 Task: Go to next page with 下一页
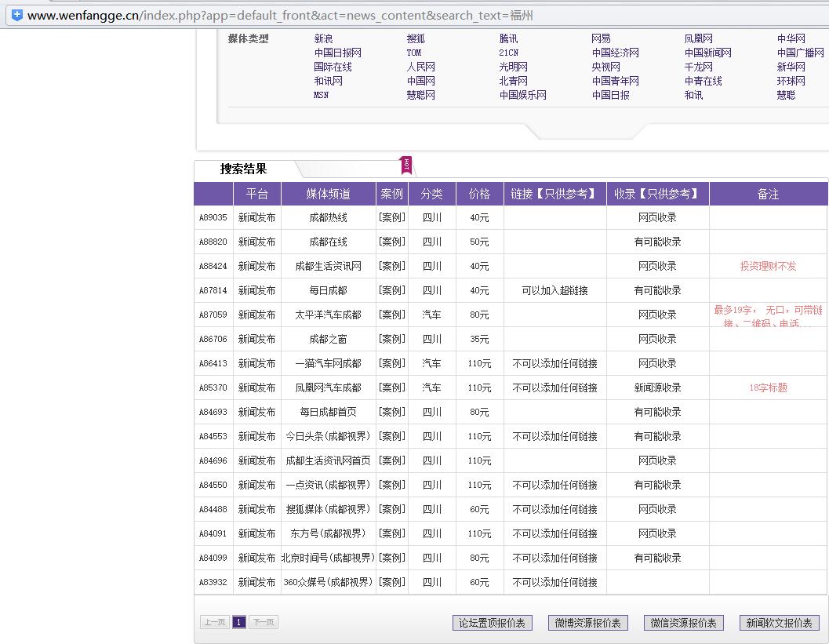[x=264, y=622]
